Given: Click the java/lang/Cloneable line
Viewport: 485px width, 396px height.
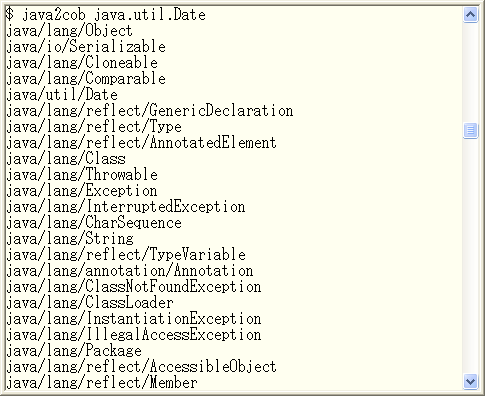Looking at the screenshot, I should pos(82,63).
